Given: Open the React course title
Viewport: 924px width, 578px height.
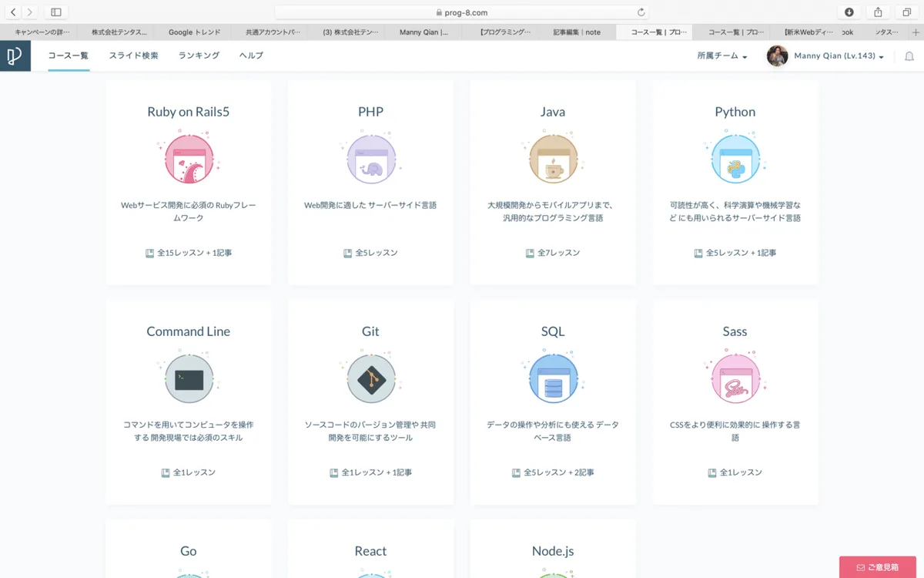Looking at the screenshot, I should (x=370, y=551).
